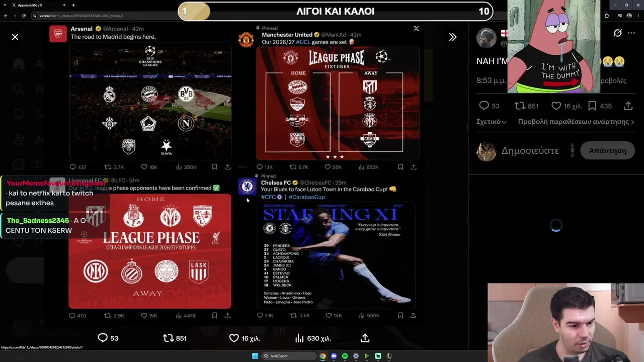644x362 pixels.
Task: Click the #CFC hashtag in Chelsea tweet
Action: point(268,197)
